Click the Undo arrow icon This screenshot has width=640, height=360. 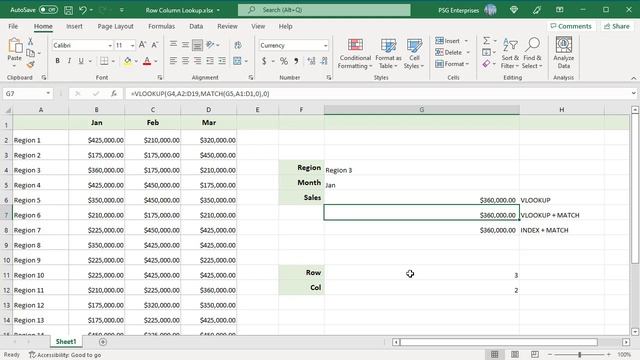83,10
